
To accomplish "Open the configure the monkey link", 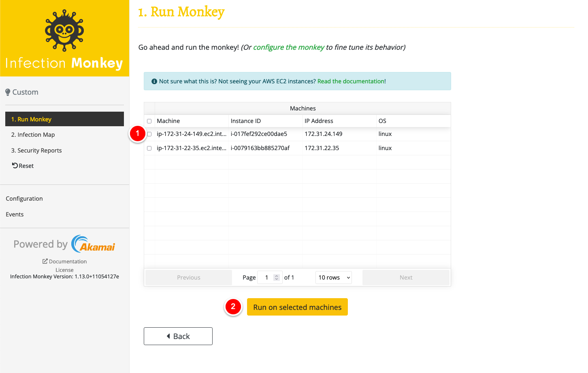I will 288,47.
